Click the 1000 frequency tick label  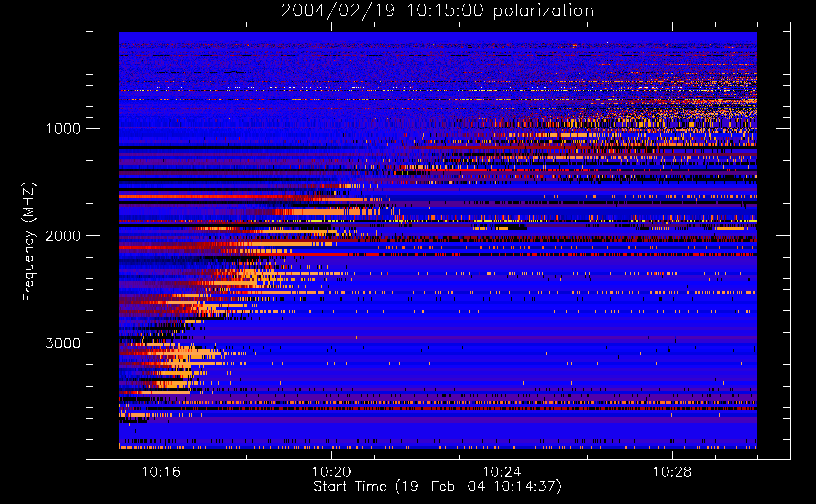(x=63, y=129)
